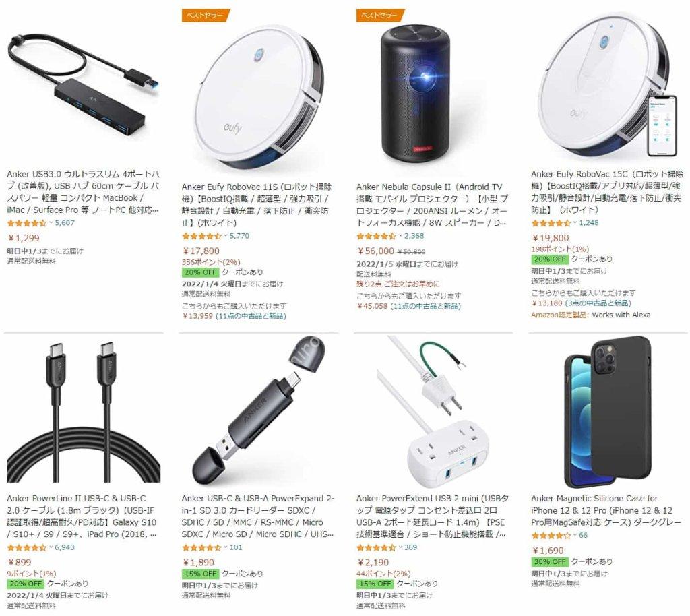Open the 6,943 reviews for PowerLine cable
This screenshot has height=616, width=690.
tap(65, 547)
